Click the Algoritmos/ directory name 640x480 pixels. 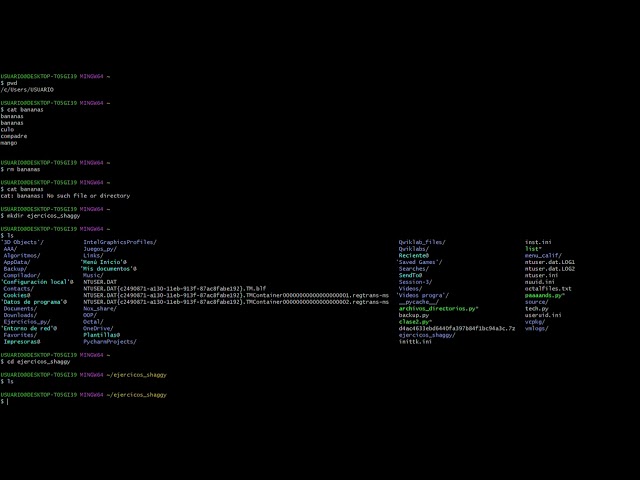pyautogui.click(x=22, y=256)
